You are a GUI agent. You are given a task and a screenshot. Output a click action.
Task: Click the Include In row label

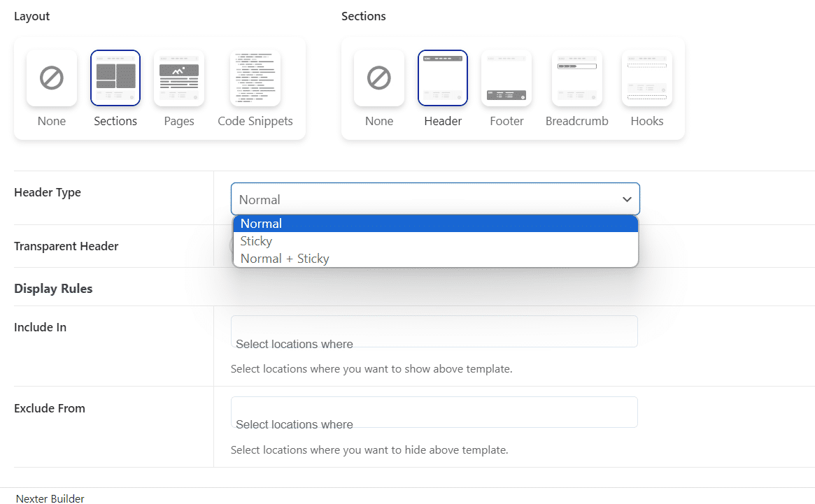41,327
